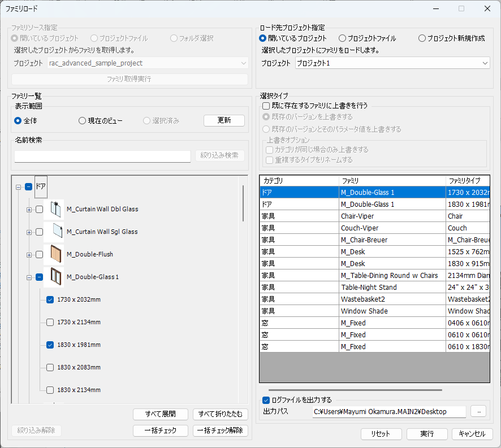Click 一括チェック button
Viewport: 501px width, 448px height.
click(x=161, y=430)
